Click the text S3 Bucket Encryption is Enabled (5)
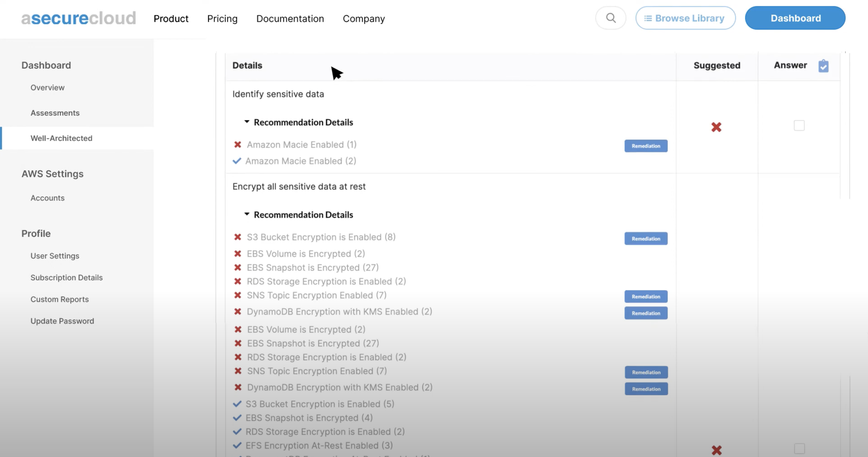868x457 pixels. point(320,403)
